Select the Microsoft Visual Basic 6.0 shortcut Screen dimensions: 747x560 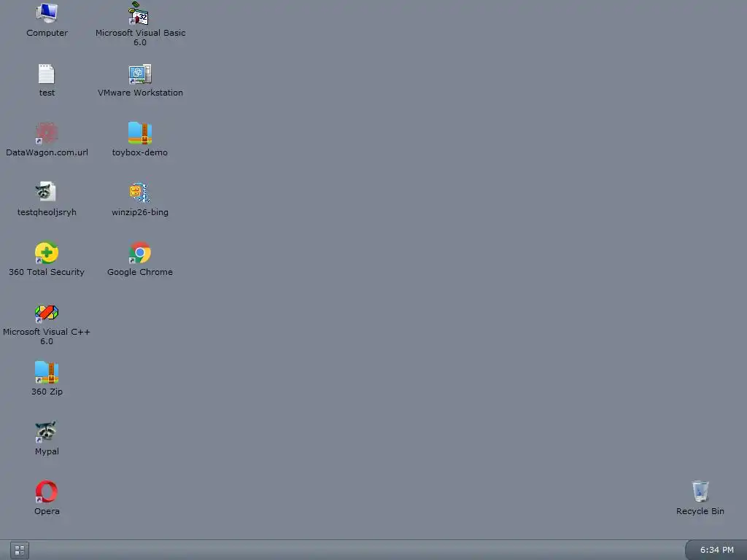139,13
